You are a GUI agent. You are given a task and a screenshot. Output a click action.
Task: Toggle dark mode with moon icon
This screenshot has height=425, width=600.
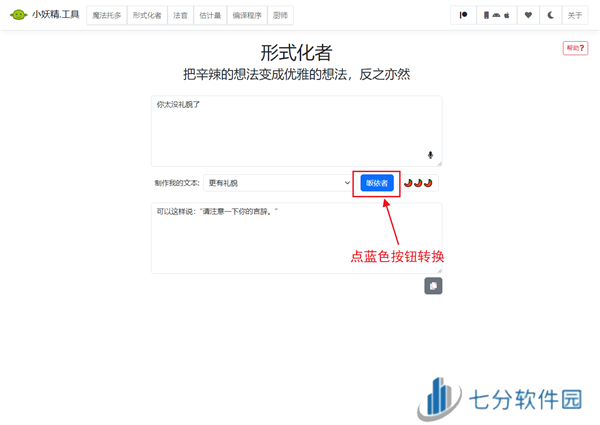(550, 15)
